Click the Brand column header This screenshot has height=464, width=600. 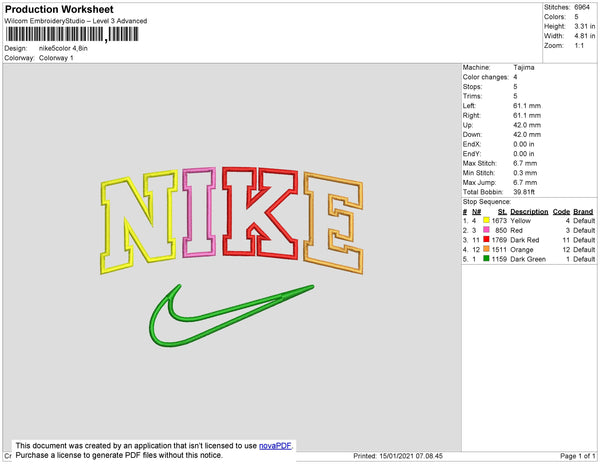(583, 212)
